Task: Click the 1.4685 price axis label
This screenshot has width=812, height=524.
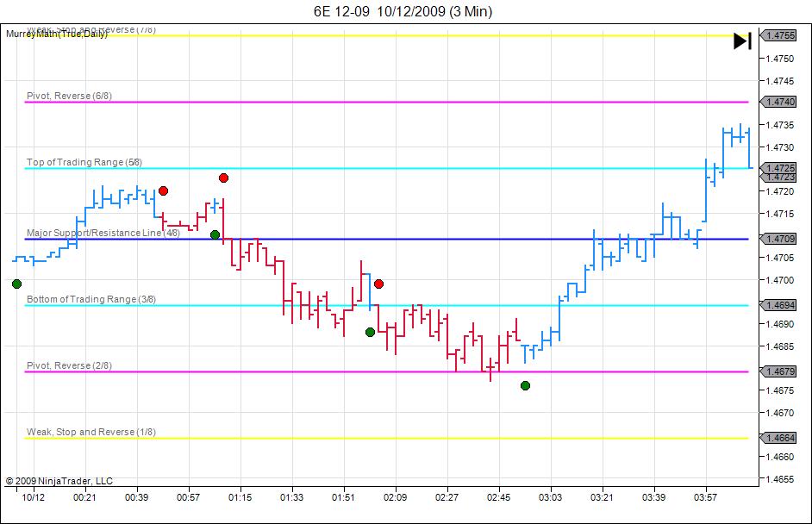Action: pos(780,346)
